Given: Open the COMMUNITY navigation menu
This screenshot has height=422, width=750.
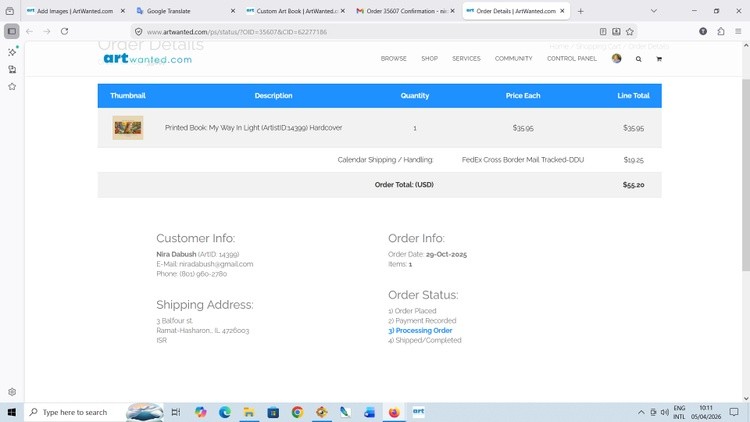Looking at the screenshot, I should [x=513, y=59].
